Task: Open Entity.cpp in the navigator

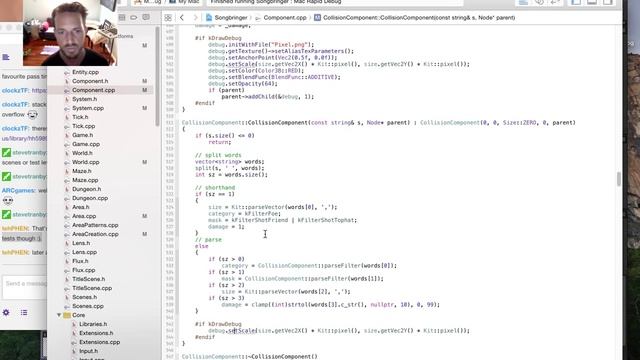Action: [x=85, y=72]
